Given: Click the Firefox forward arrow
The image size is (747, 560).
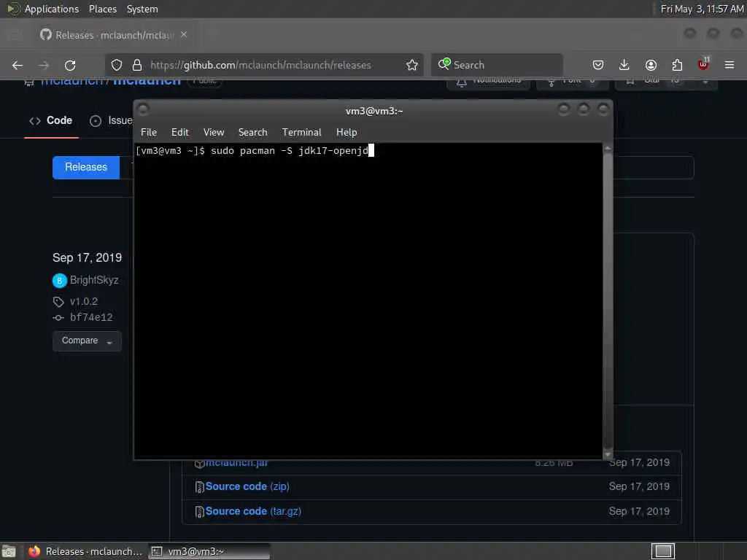Looking at the screenshot, I should (x=43, y=65).
